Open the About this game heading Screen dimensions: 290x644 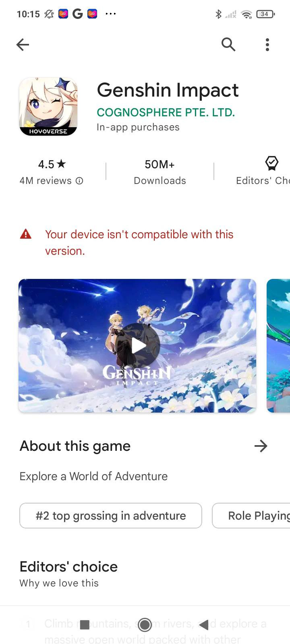point(75,446)
